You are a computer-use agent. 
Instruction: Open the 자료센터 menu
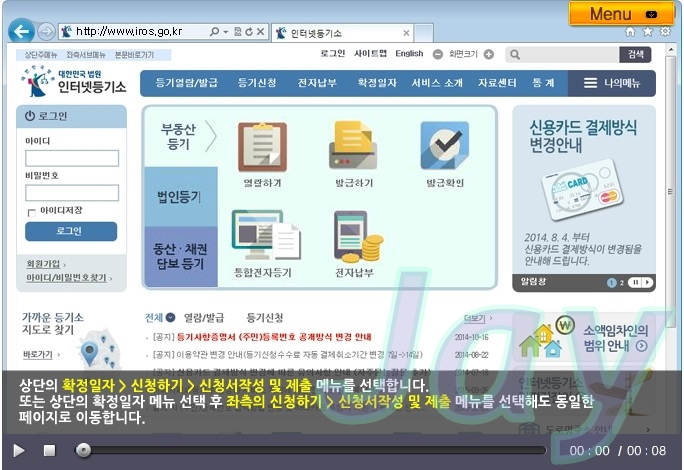coord(497,83)
